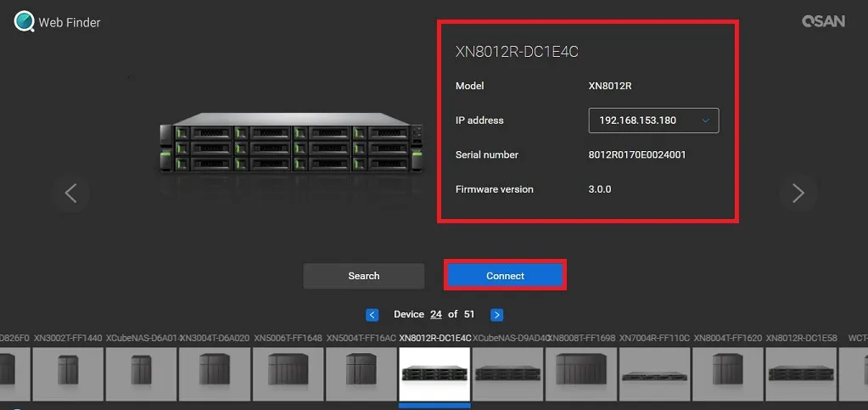Select the XN7004R-FF110C thumbnail
Screen dimensions: 868x410
pyautogui.click(x=654, y=374)
